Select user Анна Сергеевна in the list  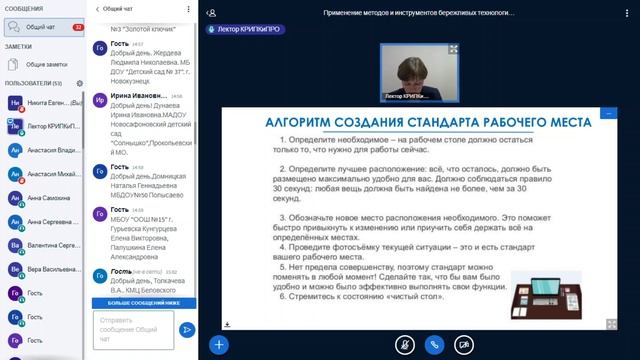pos(44,222)
